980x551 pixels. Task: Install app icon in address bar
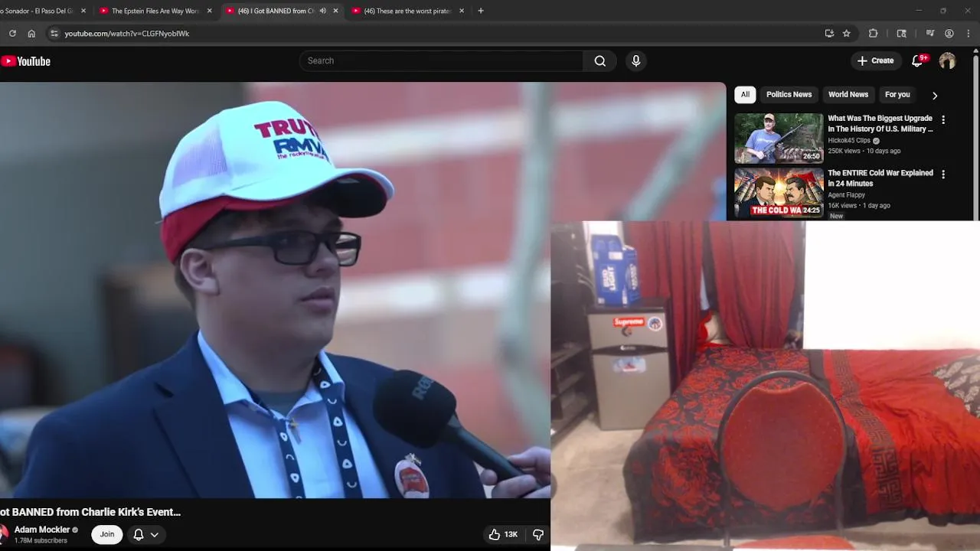829,34
